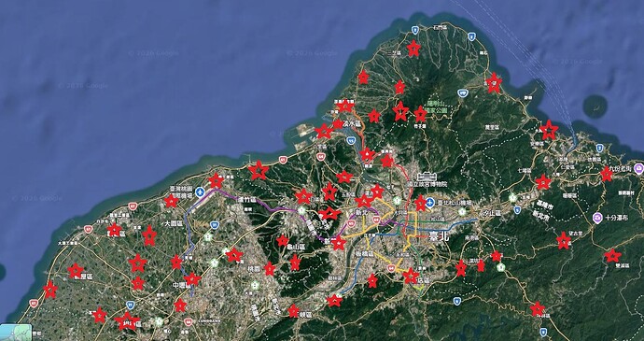Click route 61 shield on the 八里 coastline
The height and width of the screenshot is (341, 644).
283,160
